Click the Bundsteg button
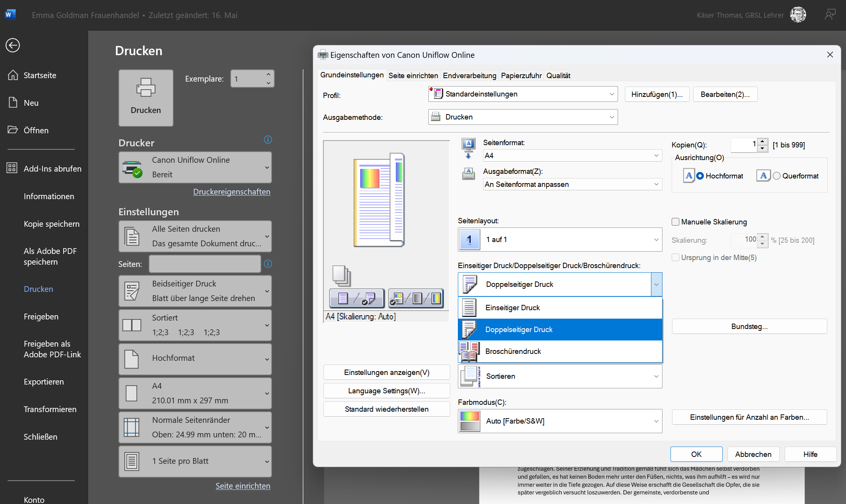 [749, 326]
